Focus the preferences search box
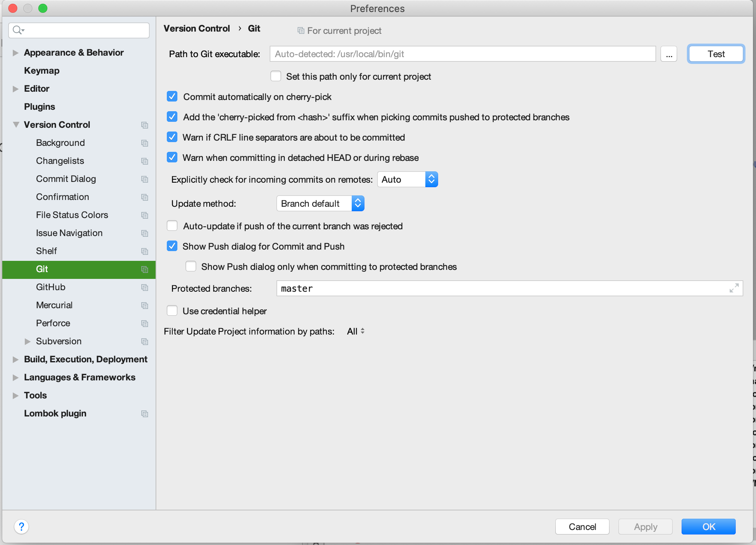 pos(79,30)
